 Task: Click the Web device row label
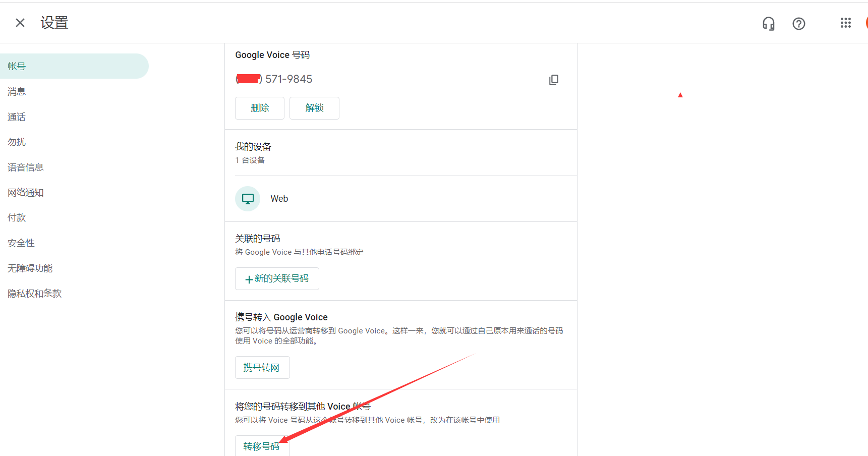(279, 199)
